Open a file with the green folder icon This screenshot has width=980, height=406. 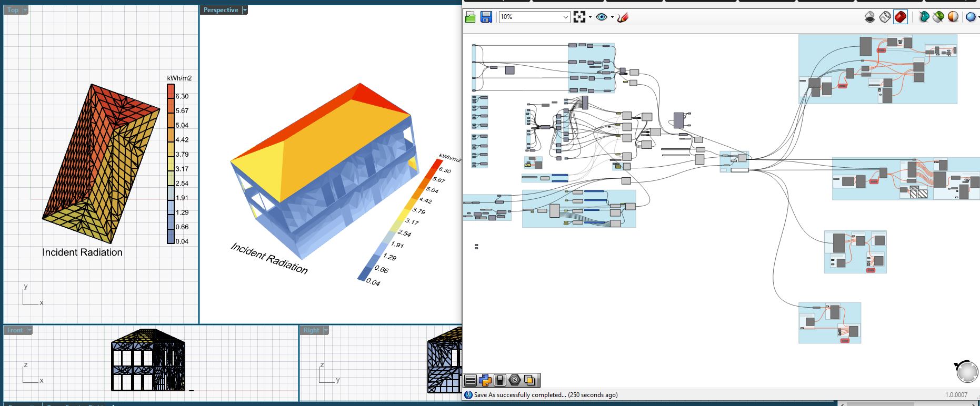tap(471, 17)
